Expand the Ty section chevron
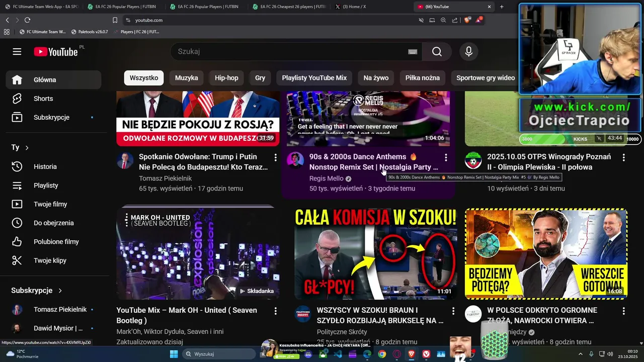Viewport: 644px width, 362px height. click(27, 148)
